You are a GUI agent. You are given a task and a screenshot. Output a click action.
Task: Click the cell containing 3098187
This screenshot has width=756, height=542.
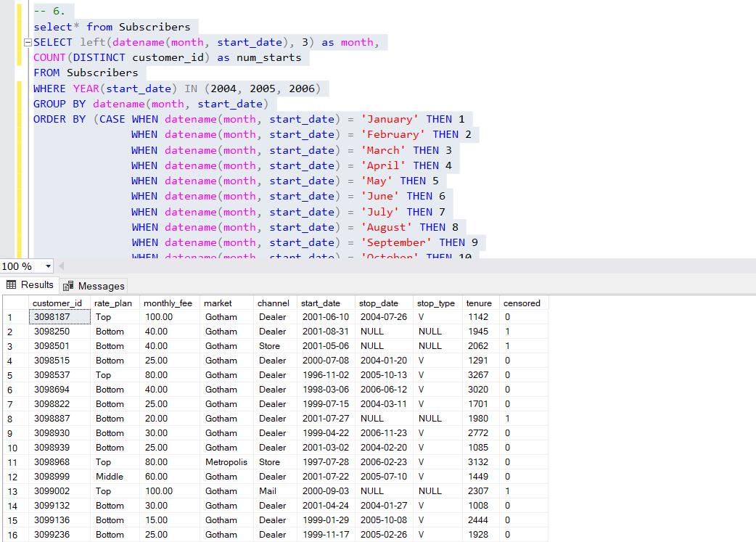58,317
